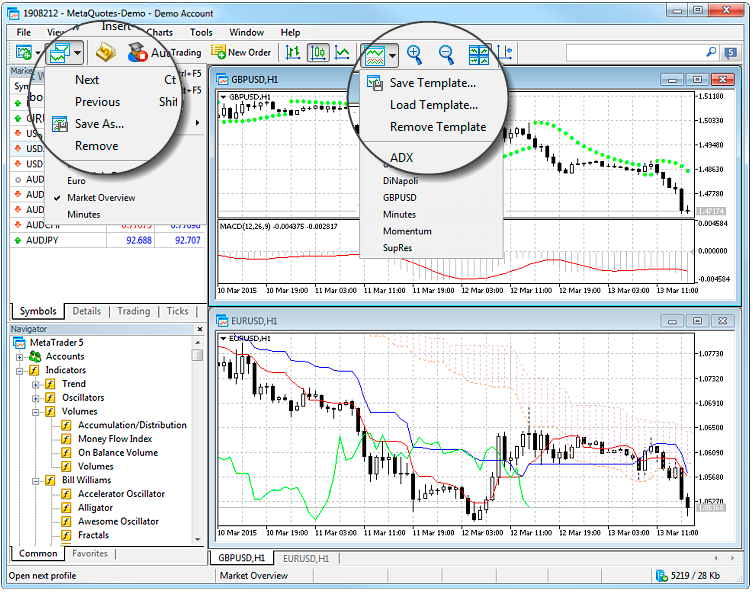Choose Load Template option

(434, 105)
